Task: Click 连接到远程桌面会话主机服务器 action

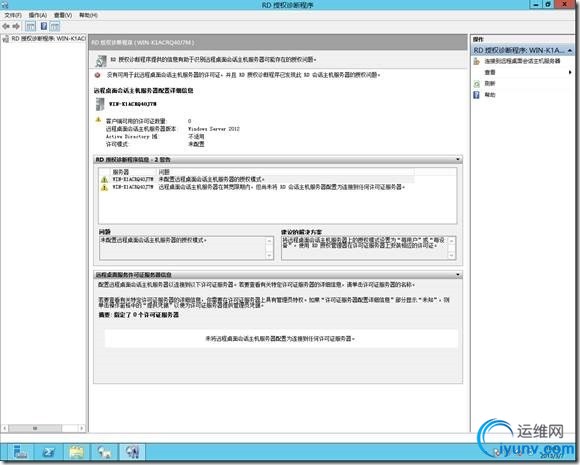Action: point(522,61)
